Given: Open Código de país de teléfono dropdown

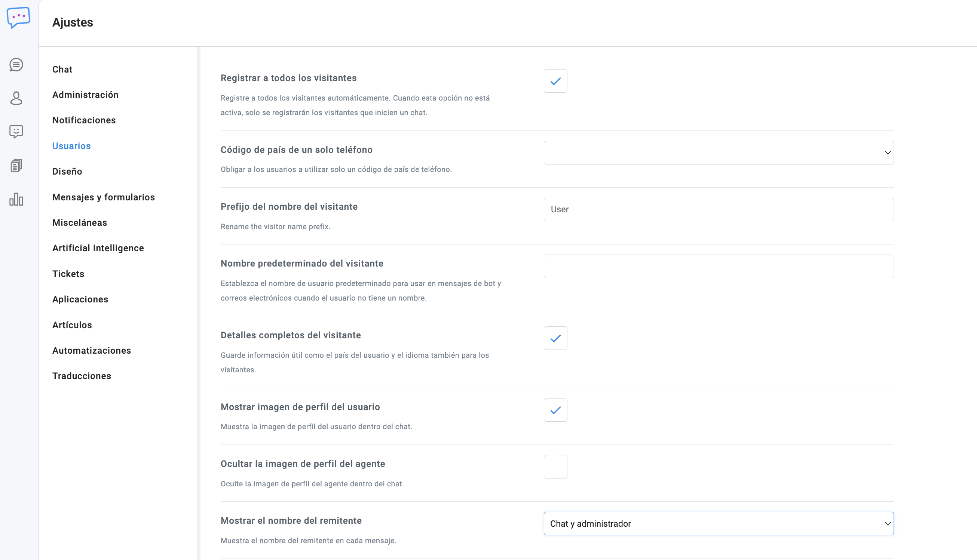Looking at the screenshot, I should (718, 153).
